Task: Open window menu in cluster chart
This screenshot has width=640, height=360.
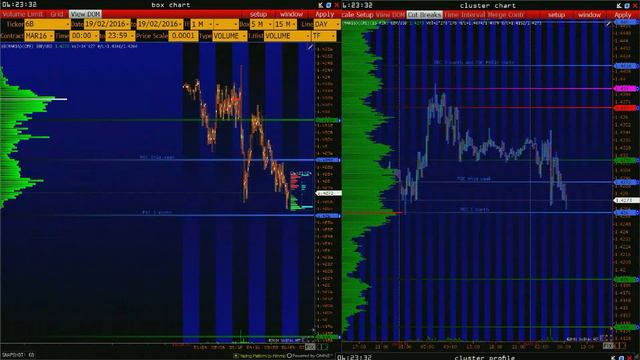Action: [589, 15]
